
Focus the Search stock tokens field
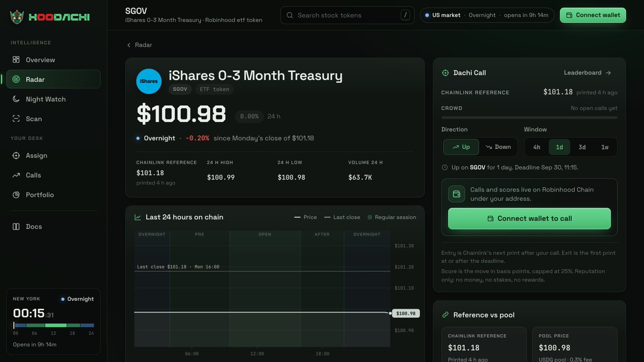tap(347, 15)
